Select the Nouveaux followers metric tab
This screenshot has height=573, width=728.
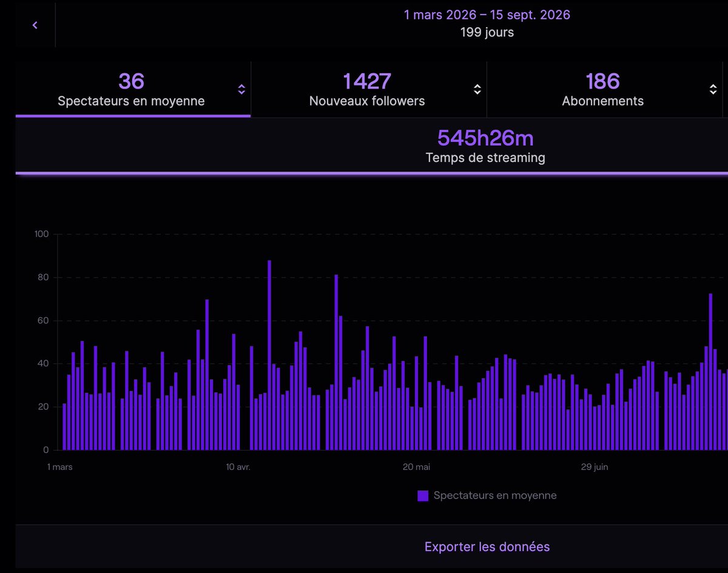pos(369,89)
